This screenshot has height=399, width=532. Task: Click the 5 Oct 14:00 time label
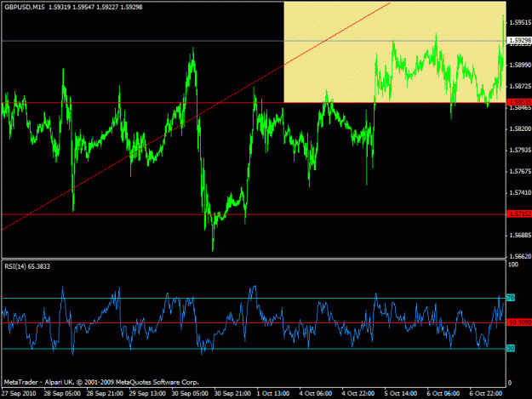coord(401,394)
